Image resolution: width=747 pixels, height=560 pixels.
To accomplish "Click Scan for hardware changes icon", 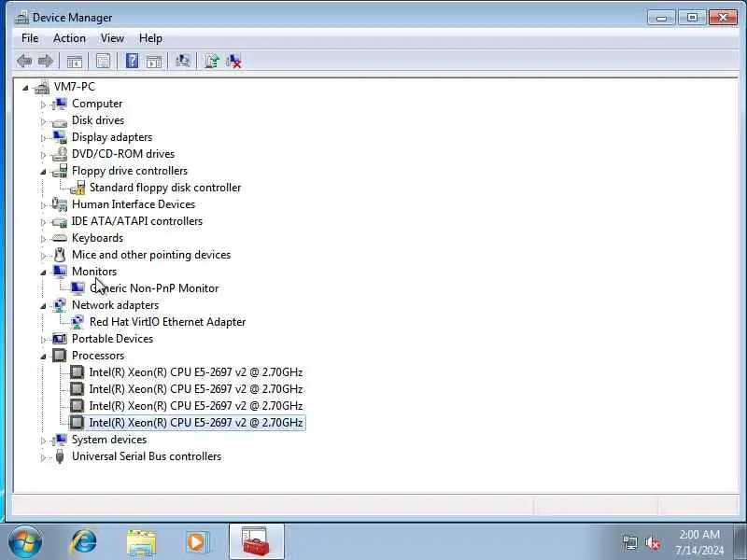I will tap(182, 61).
